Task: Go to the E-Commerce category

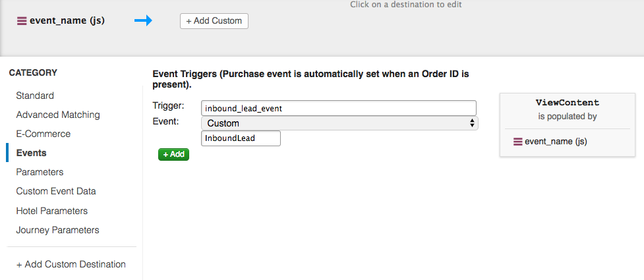Action: [44, 134]
